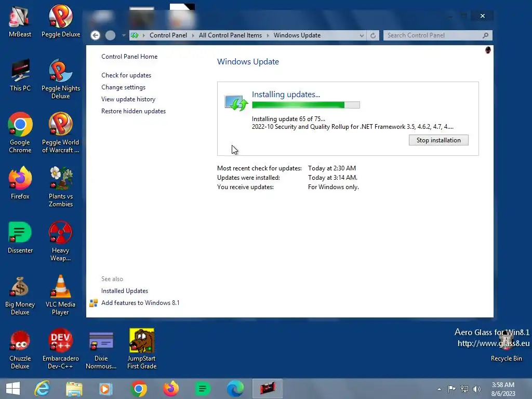Select the This PC desktop icon
The image size is (532, 399).
pos(20,75)
